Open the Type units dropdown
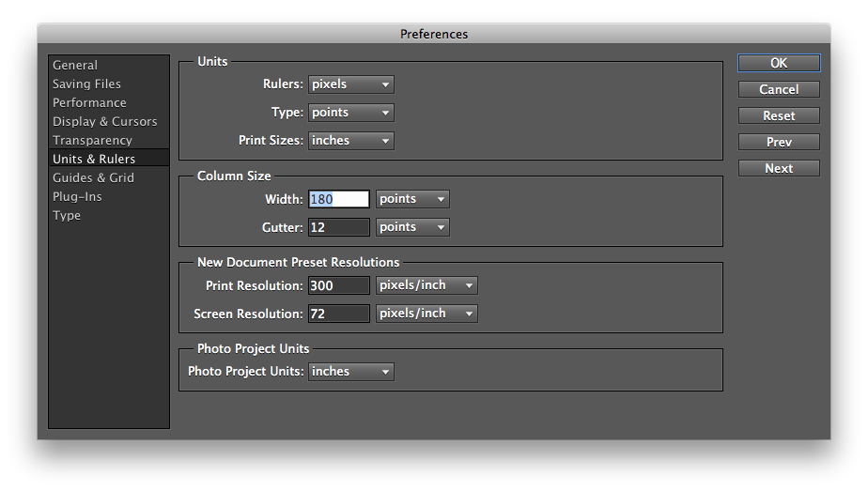The width and height of the screenshot is (868, 491). (x=351, y=113)
